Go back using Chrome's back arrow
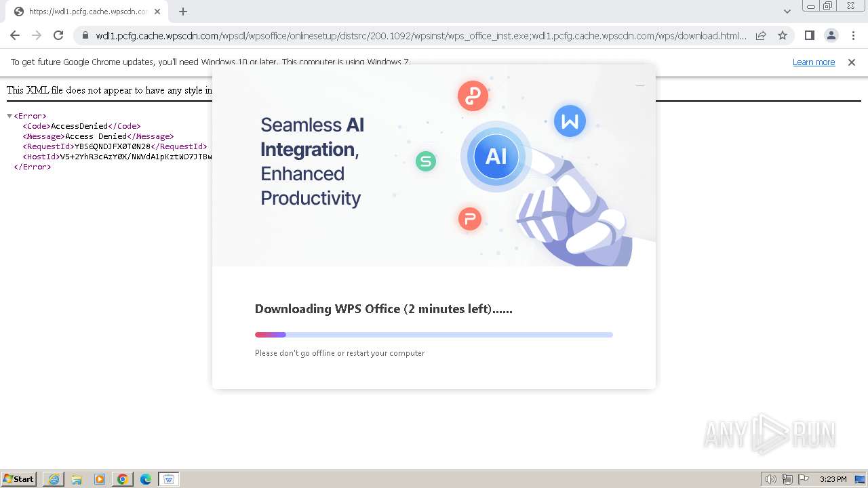The height and width of the screenshot is (488, 868). click(x=15, y=35)
